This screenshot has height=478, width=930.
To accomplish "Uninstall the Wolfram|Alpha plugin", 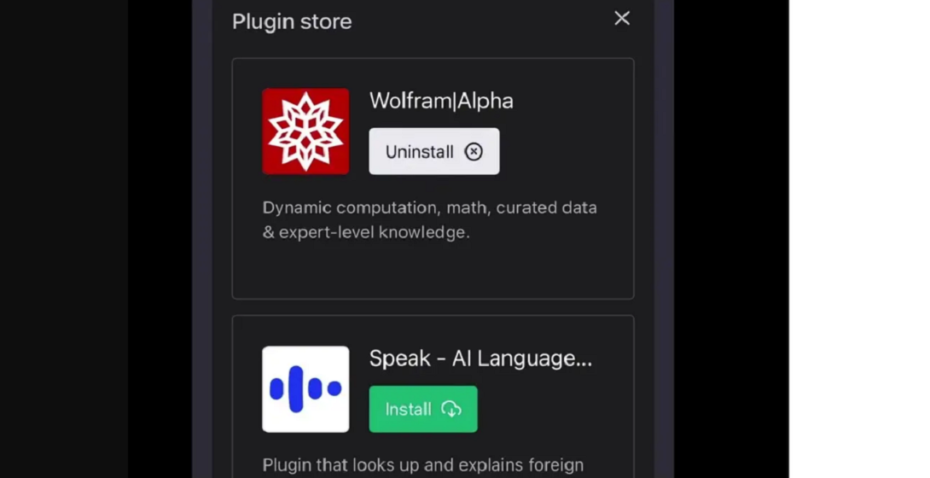I will click(434, 151).
